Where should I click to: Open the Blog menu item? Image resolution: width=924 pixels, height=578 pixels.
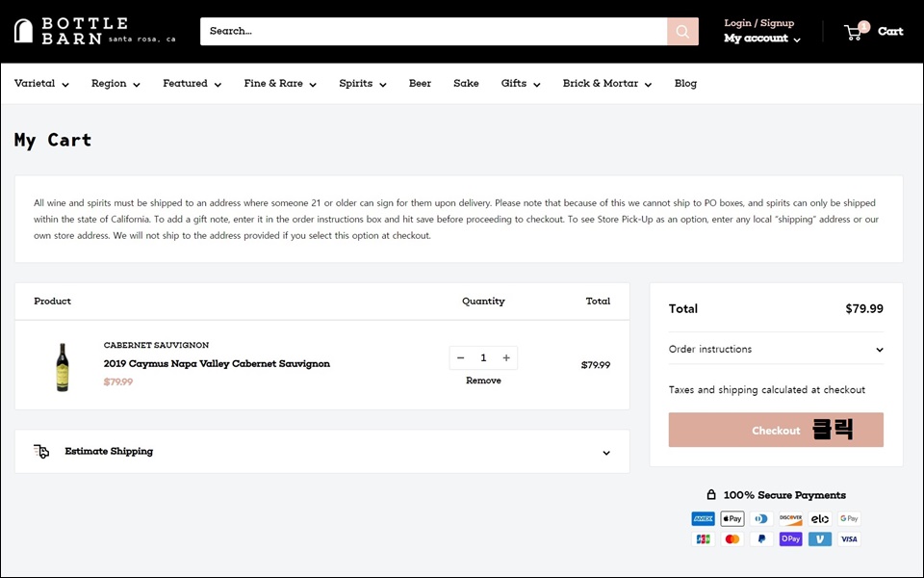685,84
